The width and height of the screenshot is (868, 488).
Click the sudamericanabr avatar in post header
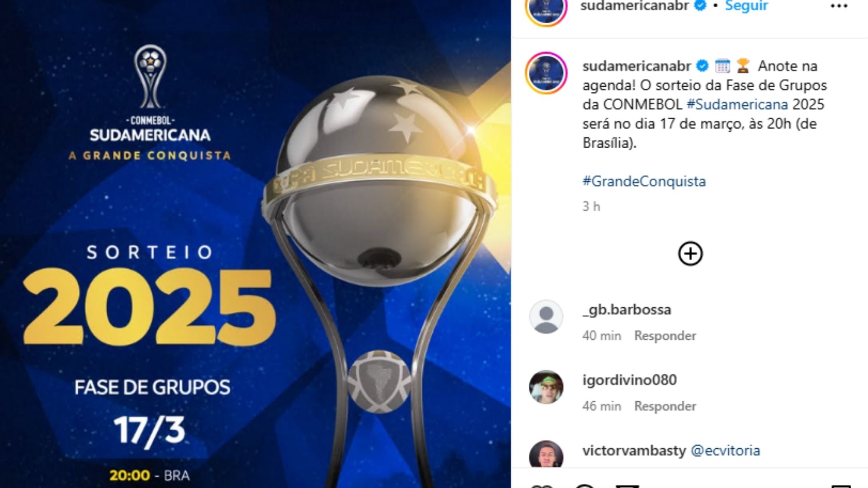tap(546, 9)
